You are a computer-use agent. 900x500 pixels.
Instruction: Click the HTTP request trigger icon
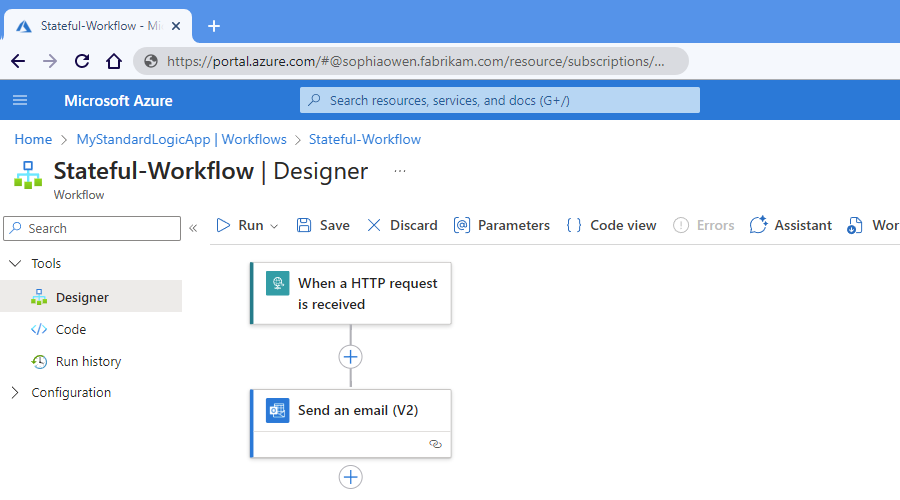pyautogui.click(x=277, y=283)
